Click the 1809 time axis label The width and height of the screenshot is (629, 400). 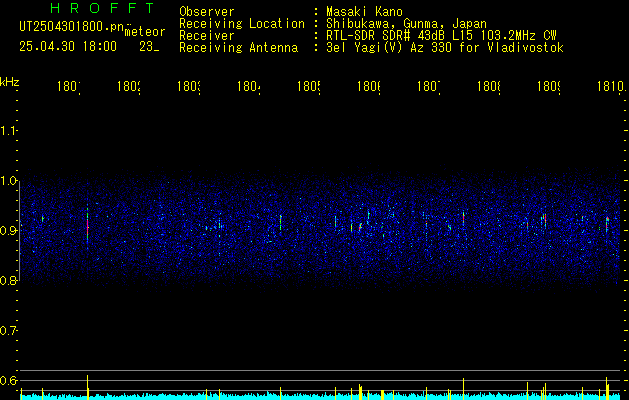tap(549, 86)
